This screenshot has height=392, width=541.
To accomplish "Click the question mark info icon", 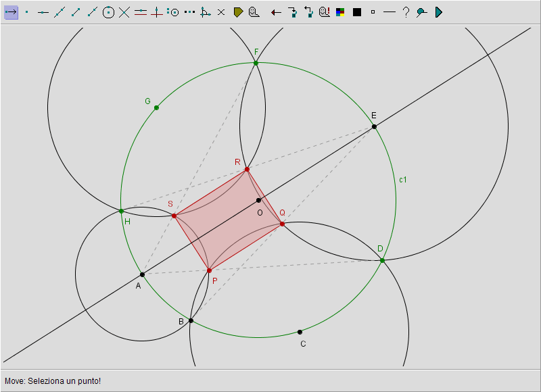I will click(406, 12).
